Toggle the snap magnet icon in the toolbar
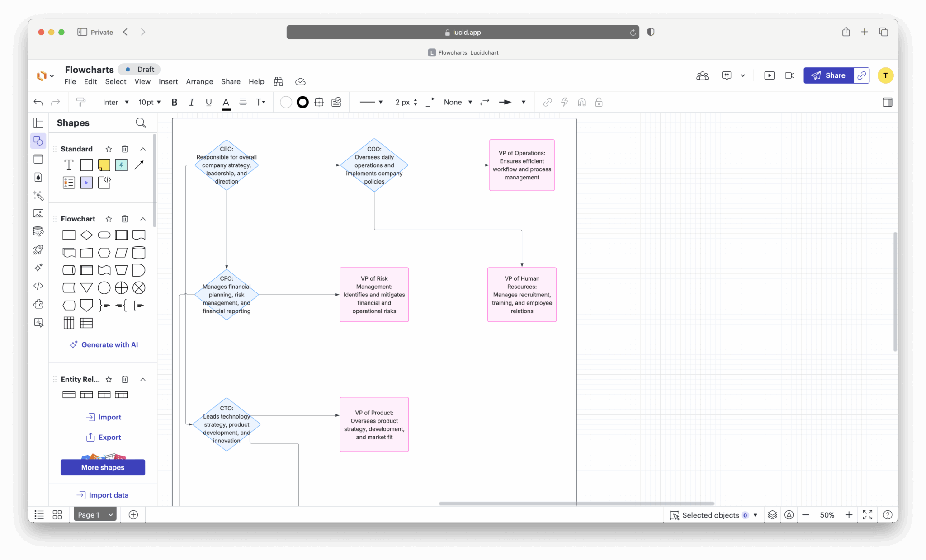 point(581,102)
